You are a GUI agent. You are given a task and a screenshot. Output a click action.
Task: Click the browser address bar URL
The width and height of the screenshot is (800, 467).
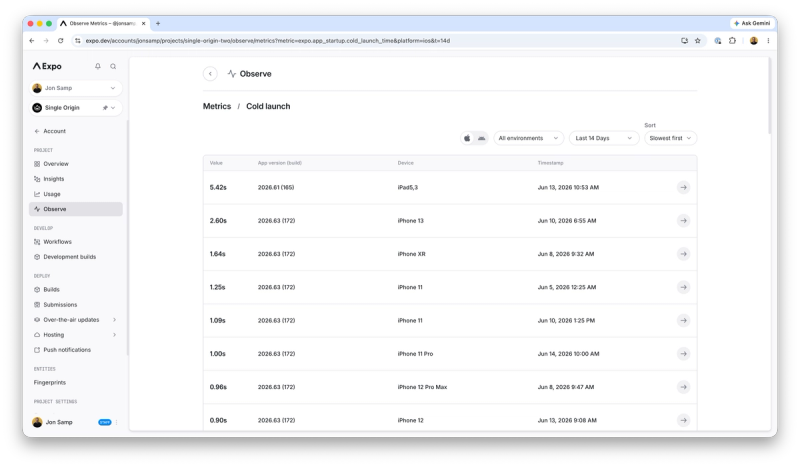(268, 40)
